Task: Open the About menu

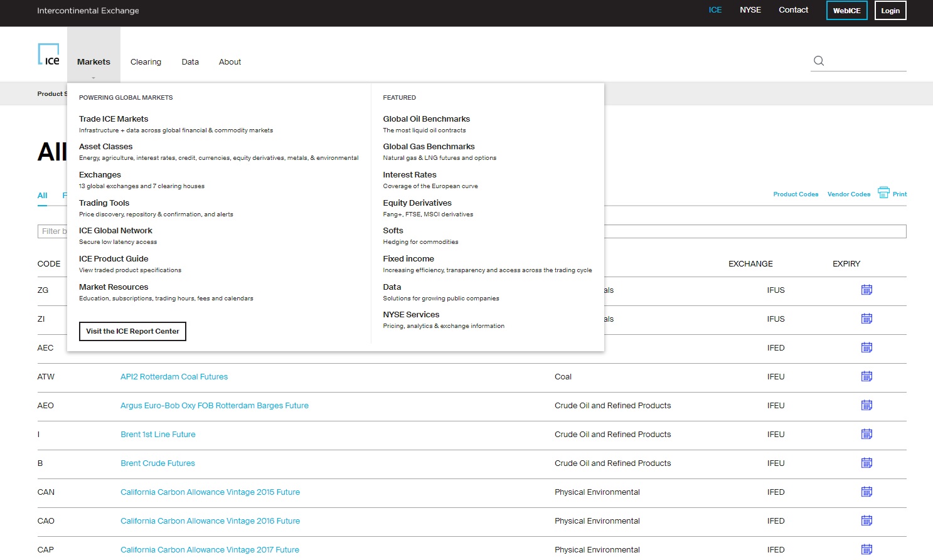Action: click(230, 61)
